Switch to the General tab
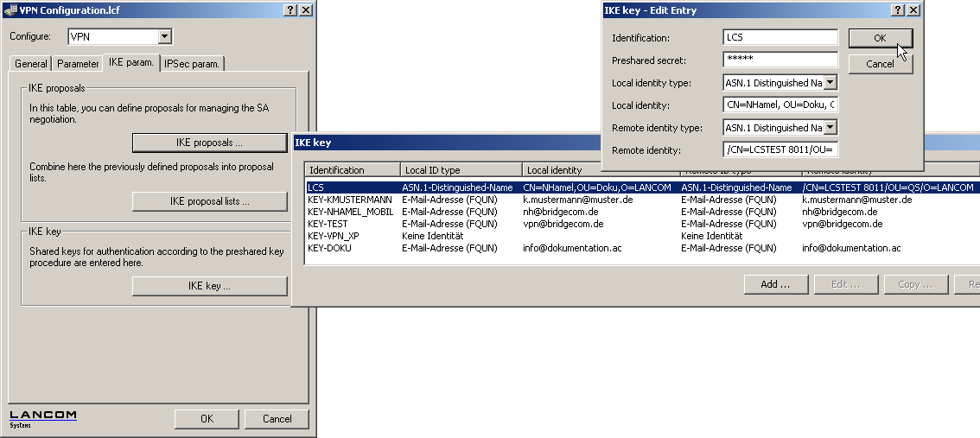980x438 pixels. 31,64
